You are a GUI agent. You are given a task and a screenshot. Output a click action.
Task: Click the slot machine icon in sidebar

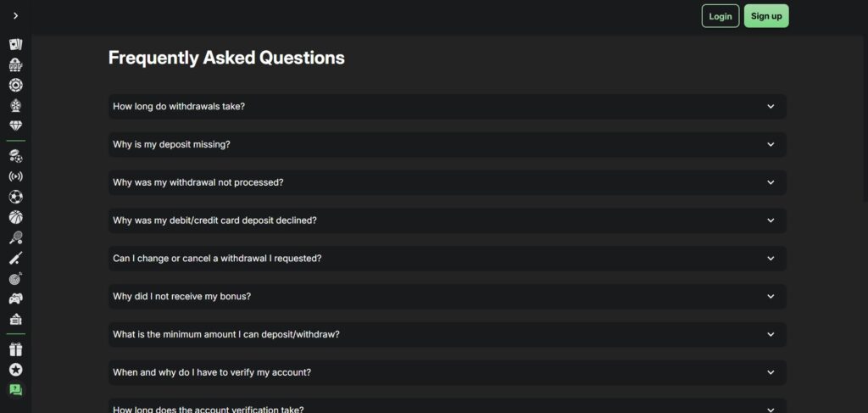point(15,64)
